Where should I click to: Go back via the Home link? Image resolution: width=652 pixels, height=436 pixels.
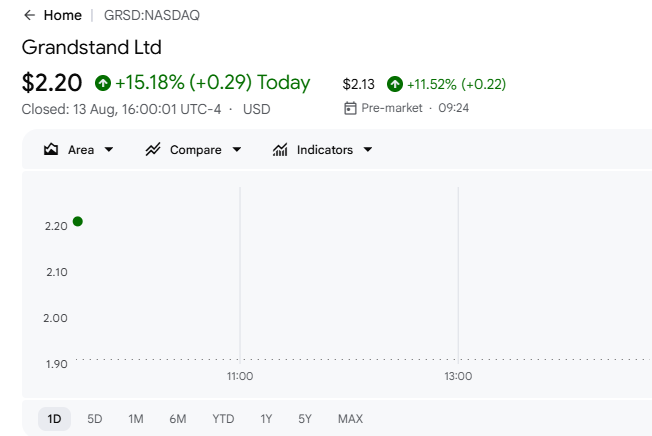pos(63,15)
